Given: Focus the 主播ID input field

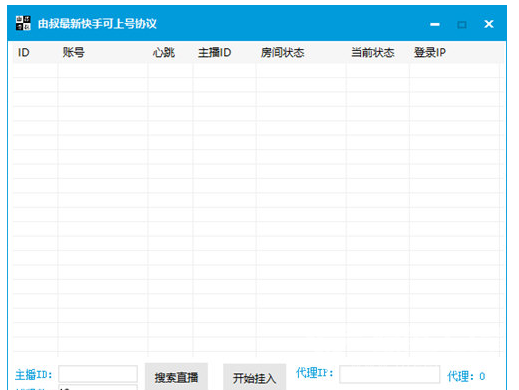Looking at the screenshot, I should 98,374.
